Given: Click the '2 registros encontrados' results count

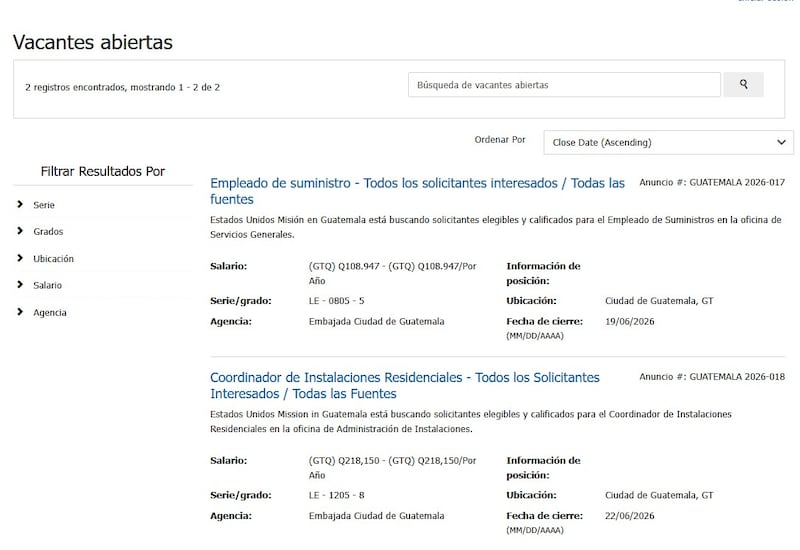Looking at the screenshot, I should point(122,87).
